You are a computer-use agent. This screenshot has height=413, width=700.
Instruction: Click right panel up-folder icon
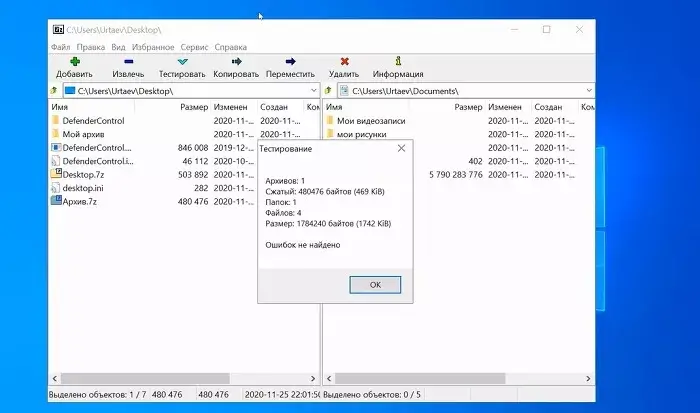(x=330, y=91)
